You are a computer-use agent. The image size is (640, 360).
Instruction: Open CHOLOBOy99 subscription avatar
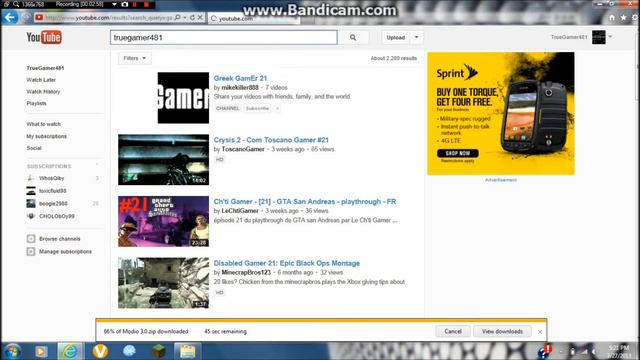pyautogui.click(x=31, y=216)
